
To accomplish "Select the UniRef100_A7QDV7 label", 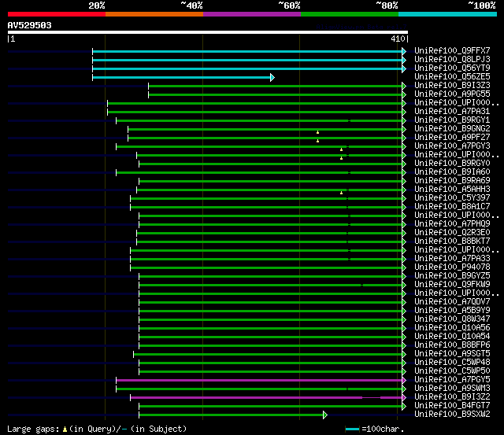I will pyautogui.click(x=452, y=302).
